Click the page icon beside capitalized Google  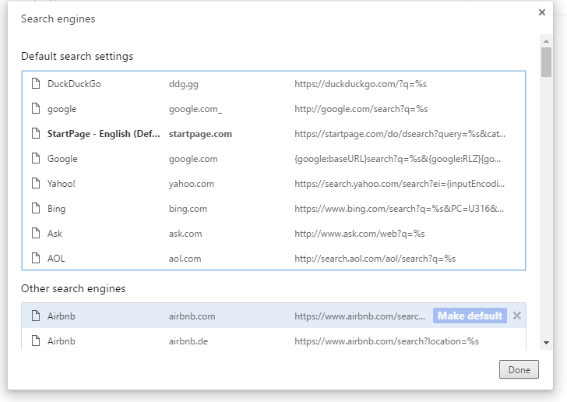pyautogui.click(x=36, y=158)
